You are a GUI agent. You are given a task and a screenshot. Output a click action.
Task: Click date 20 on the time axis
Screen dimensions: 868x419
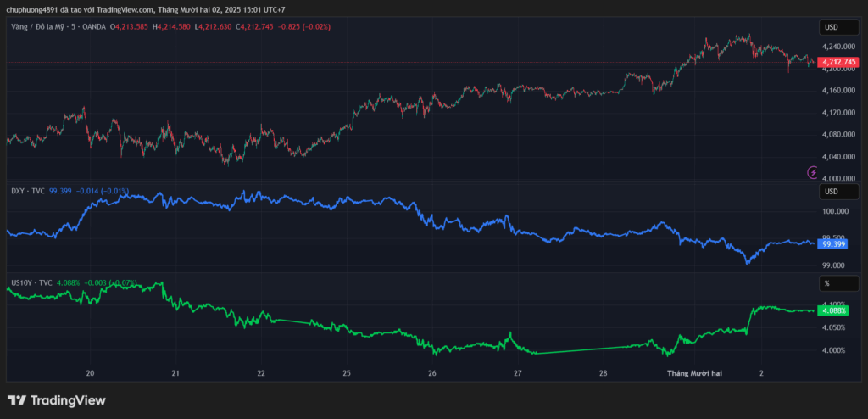click(90, 373)
